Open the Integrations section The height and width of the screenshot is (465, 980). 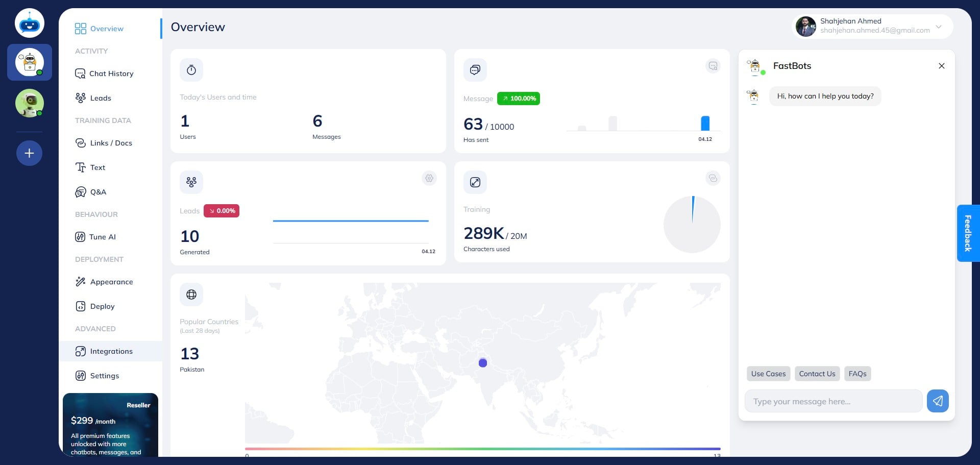[x=111, y=351]
